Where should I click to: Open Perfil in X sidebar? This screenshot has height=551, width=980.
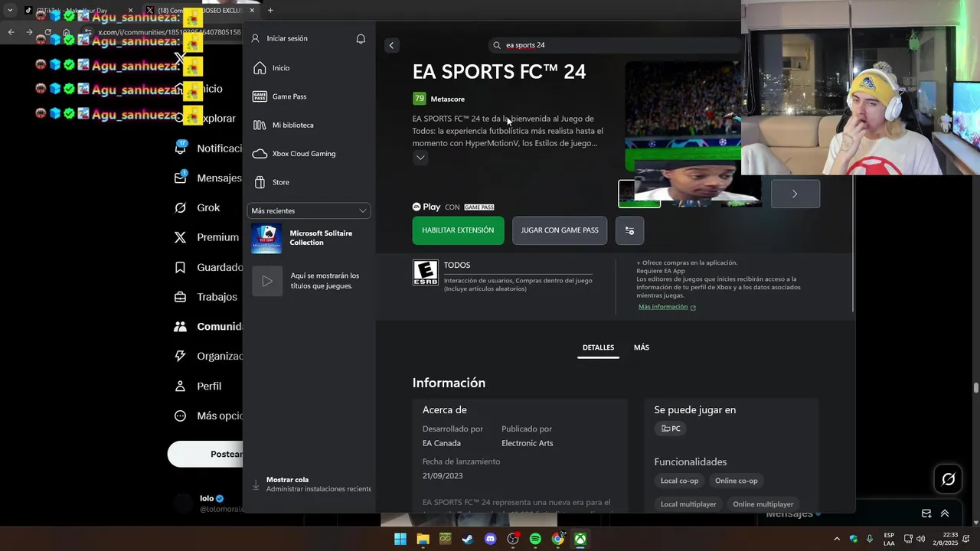coord(198,386)
